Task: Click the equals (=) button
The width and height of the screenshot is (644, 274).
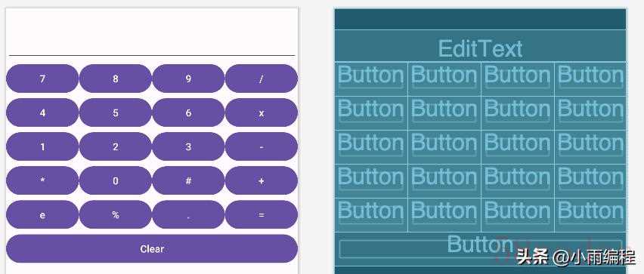Action: coord(262,214)
